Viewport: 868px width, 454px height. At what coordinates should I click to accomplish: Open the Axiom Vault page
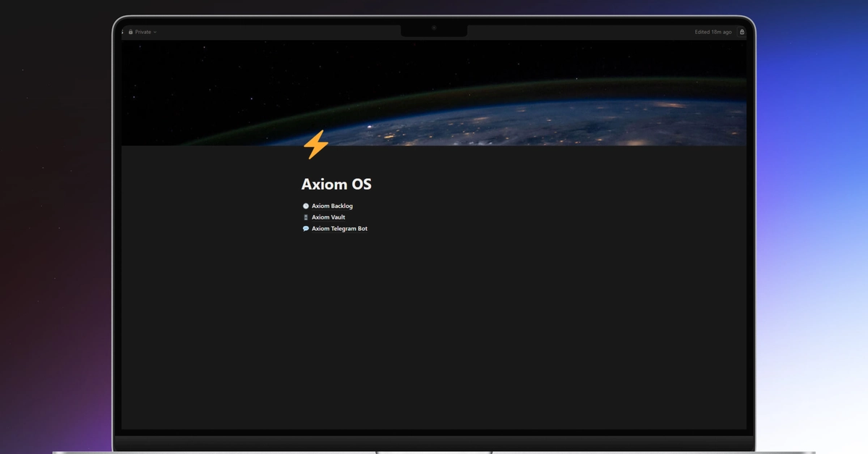328,217
